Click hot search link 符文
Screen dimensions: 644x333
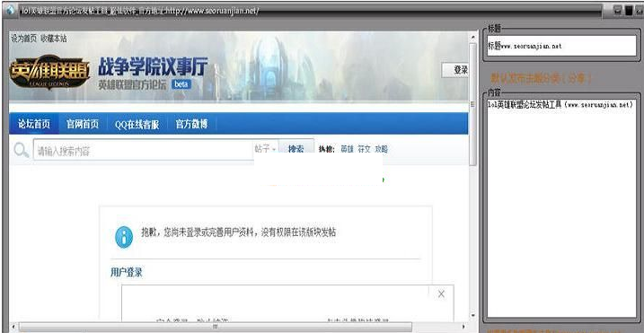(x=364, y=150)
